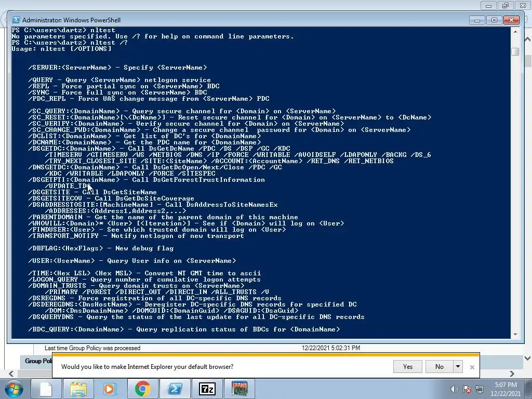Click the '/TIME:<Hex LSL>' line
Screen dimensions: 532x399
tap(144, 273)
